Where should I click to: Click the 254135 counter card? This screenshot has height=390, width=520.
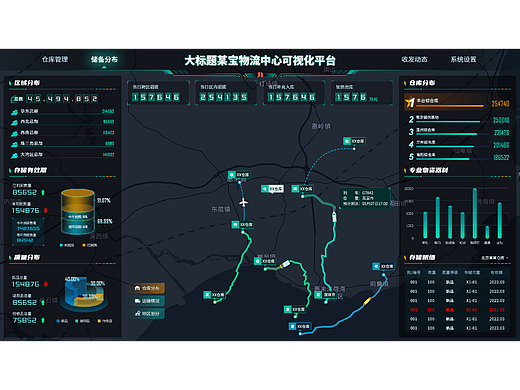226,93
